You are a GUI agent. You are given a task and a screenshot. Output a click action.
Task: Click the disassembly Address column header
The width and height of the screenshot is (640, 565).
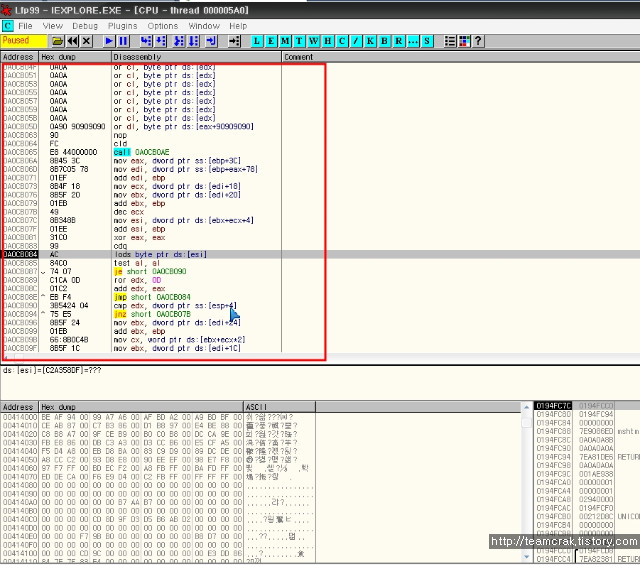(x=19, y=57)
